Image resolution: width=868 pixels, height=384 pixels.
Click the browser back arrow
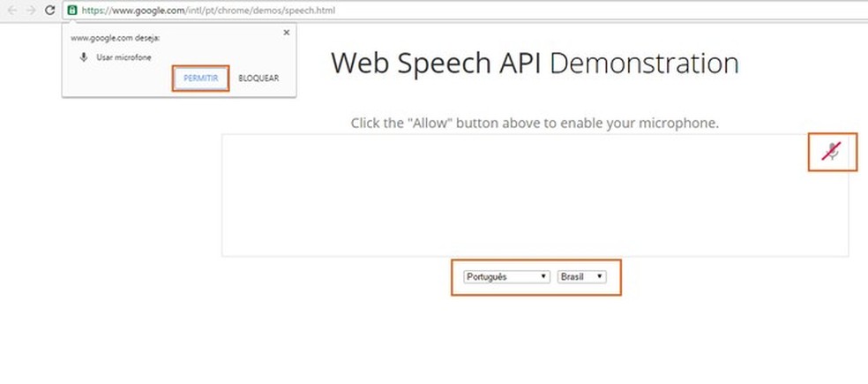(11, 11)
